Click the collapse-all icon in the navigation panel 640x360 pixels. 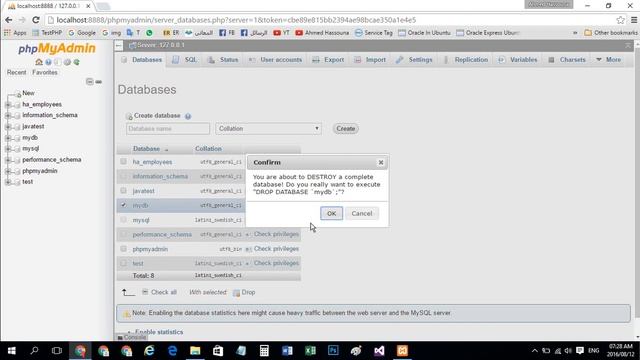click(89, 82)
